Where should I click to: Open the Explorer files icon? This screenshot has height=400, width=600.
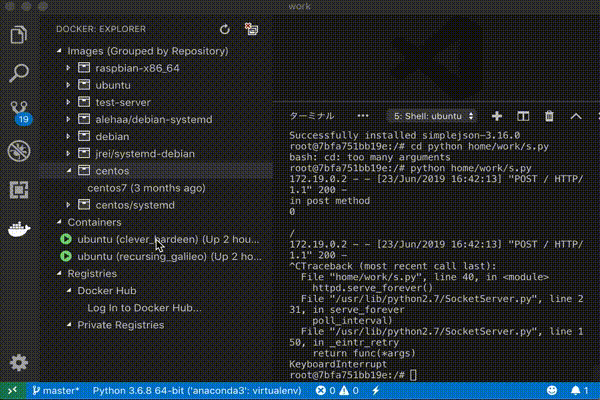[x=18, y=35]
